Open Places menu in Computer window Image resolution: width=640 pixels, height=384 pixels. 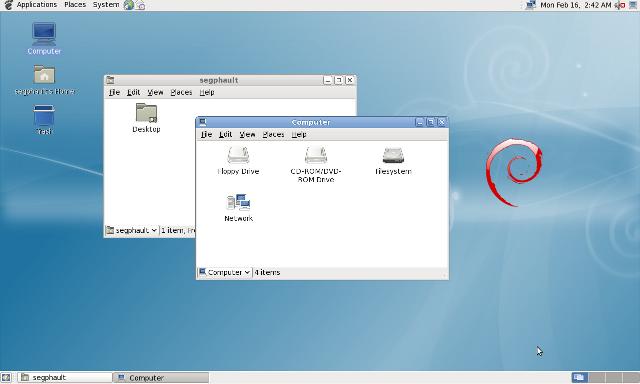tap(273, 134)
